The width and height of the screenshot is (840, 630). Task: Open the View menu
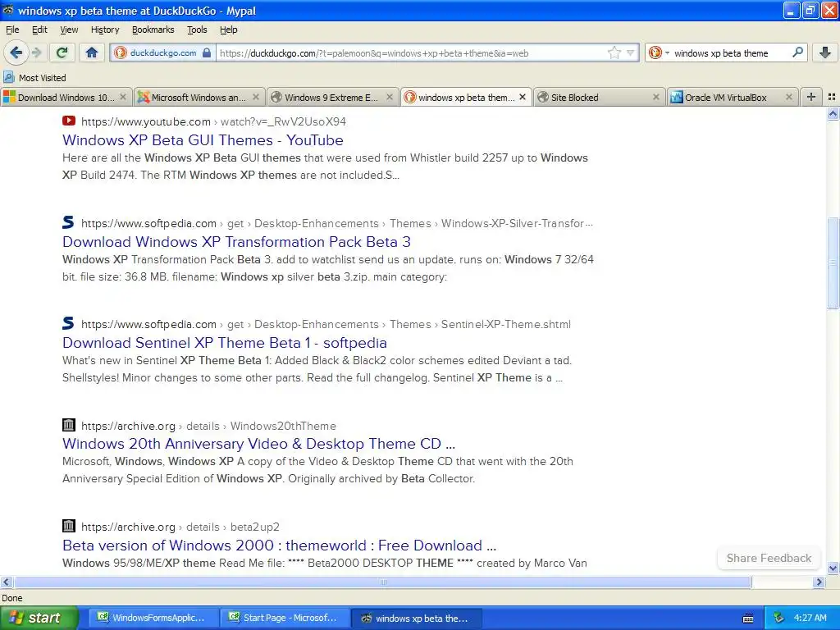point(69,30)
